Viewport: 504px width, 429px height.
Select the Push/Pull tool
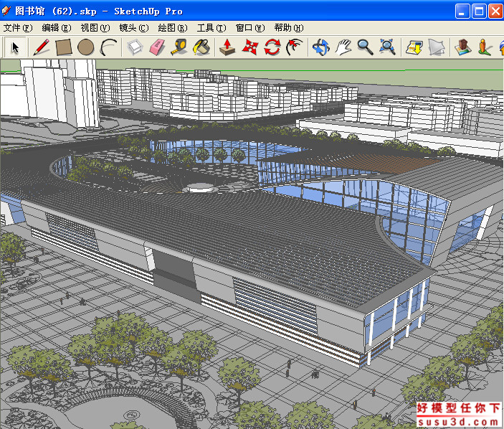click(x=227, y=47)
